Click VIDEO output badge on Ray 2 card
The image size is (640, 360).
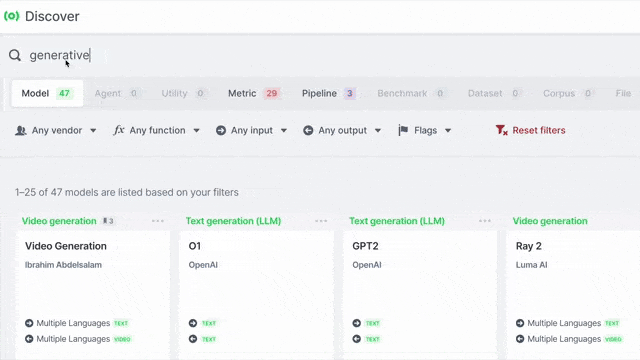coord(613,339)
